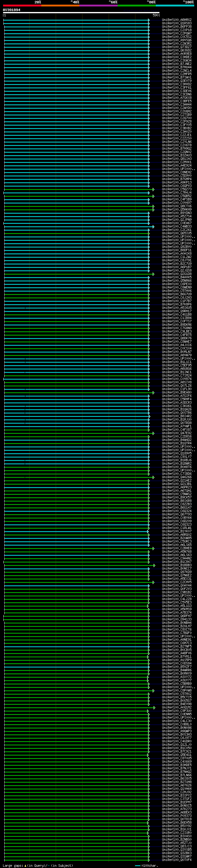Select the UniRef100_C1FL90 hit label
197x868 pixels.
176,389
